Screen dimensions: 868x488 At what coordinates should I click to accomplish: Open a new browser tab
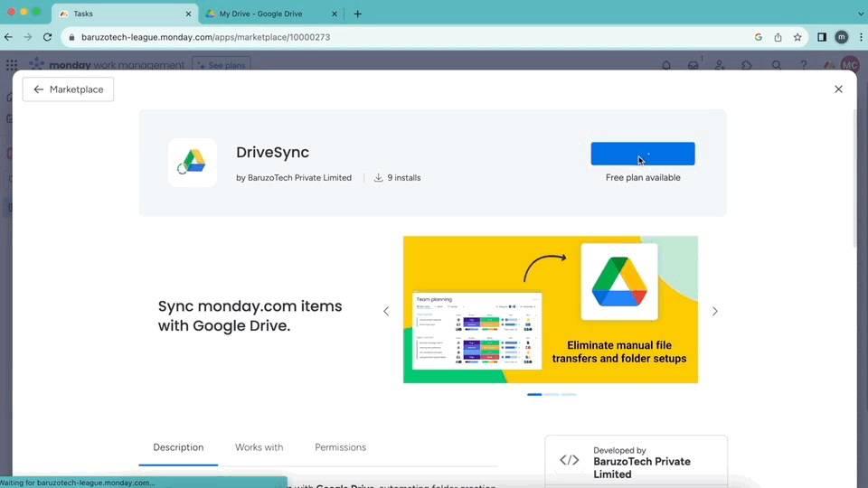click(358, 14)
